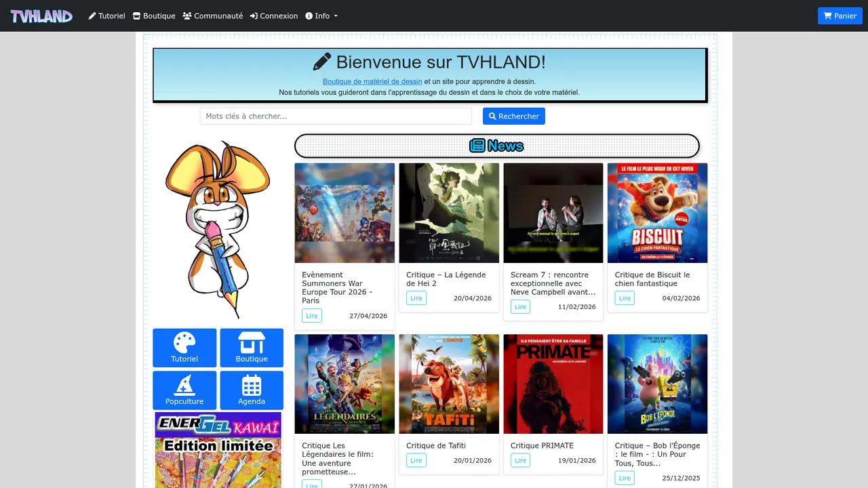
Task: Click Lire on the Légende de Hei 2 critique
Action: click(416, 298)
